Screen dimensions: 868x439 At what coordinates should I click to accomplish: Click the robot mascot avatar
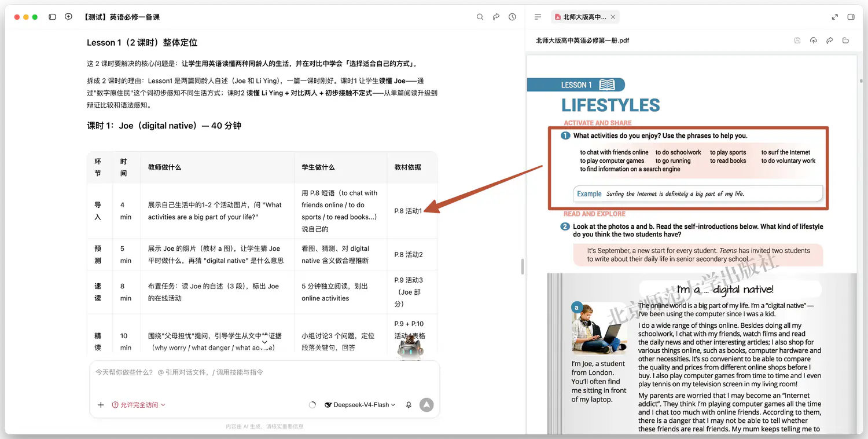[x=410, y=349]
